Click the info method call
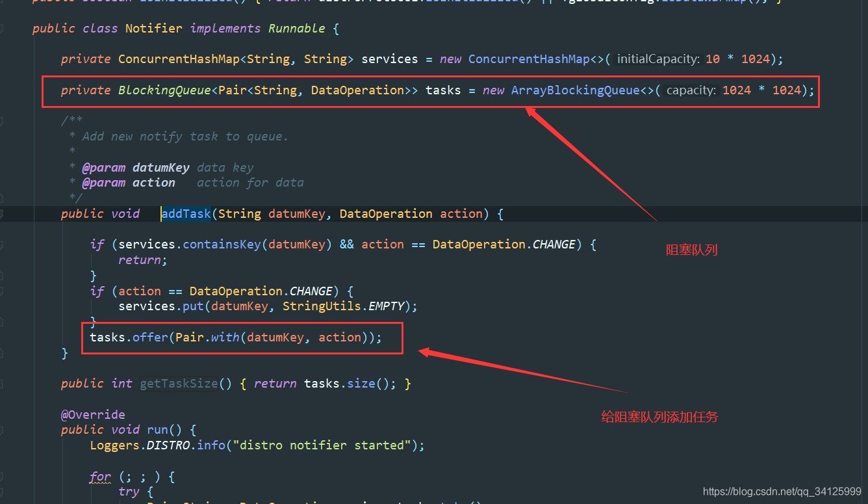The image size is (868, 504). click(211, 445)
